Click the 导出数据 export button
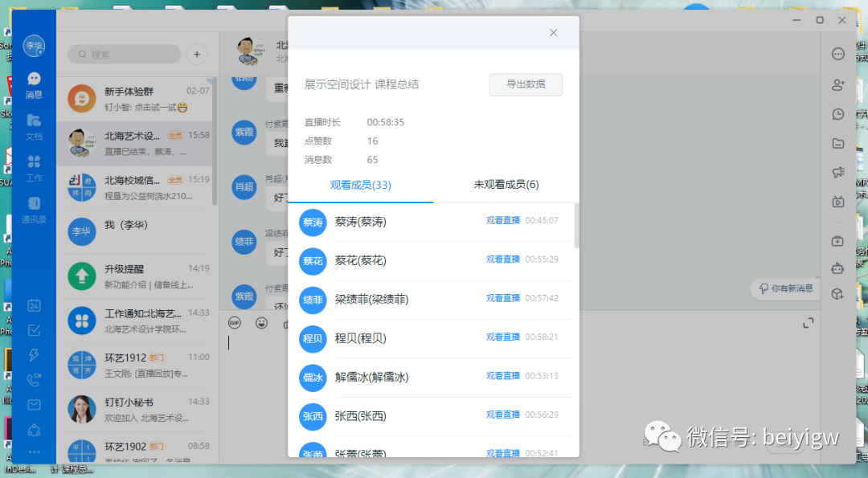The height and width of the screenshot is (478, 868). [526, 84]
